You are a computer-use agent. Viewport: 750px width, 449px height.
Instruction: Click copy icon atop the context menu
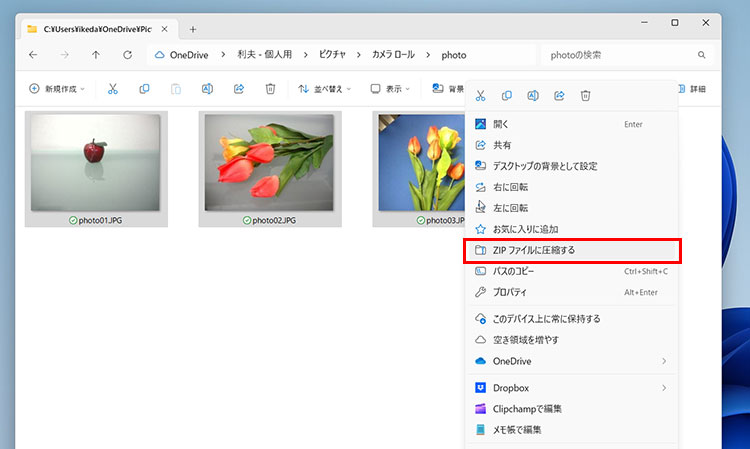point(507,96)
